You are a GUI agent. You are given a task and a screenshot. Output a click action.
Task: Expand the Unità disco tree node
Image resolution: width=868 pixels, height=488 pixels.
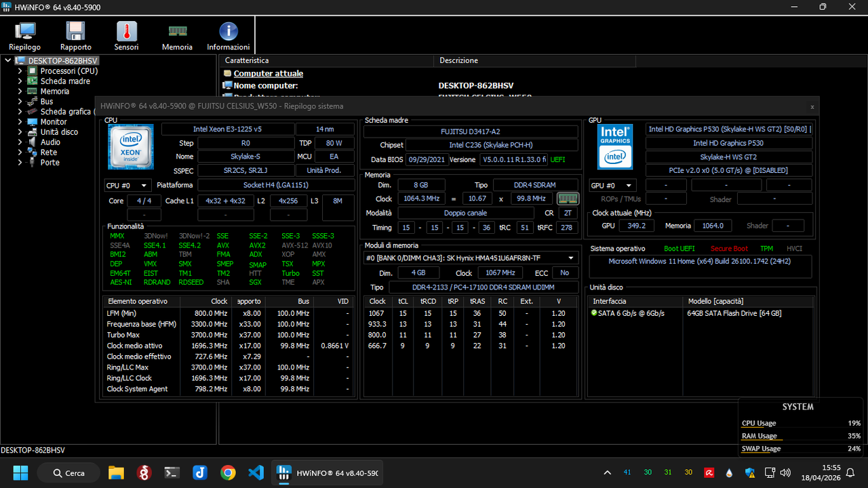pyautogui.click(x=20, y=132)
